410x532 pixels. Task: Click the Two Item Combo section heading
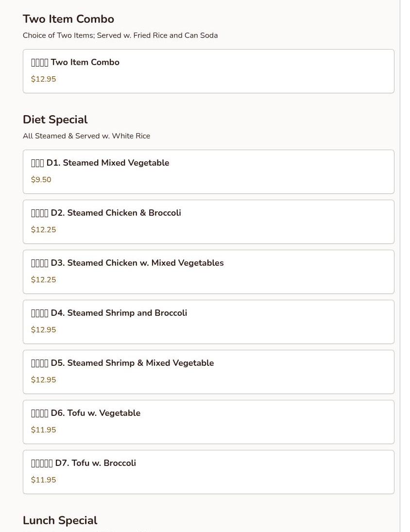(x=68, y=19)
